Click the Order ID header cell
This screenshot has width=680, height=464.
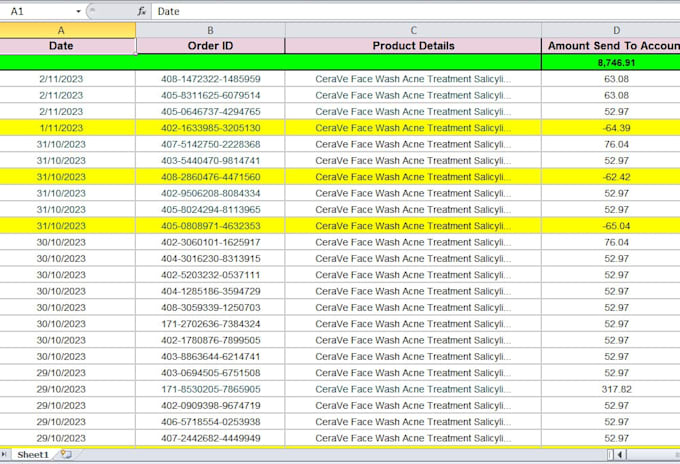210,46
